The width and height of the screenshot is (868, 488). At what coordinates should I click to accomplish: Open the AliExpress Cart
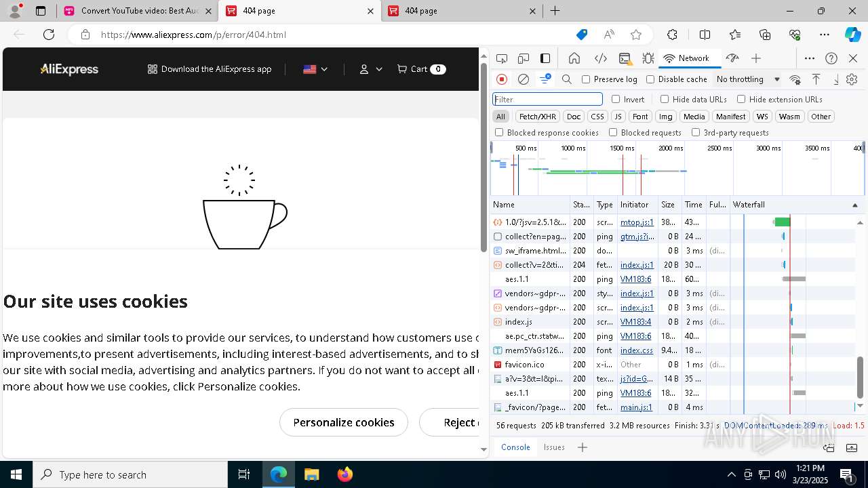click(x=421, y=69)
